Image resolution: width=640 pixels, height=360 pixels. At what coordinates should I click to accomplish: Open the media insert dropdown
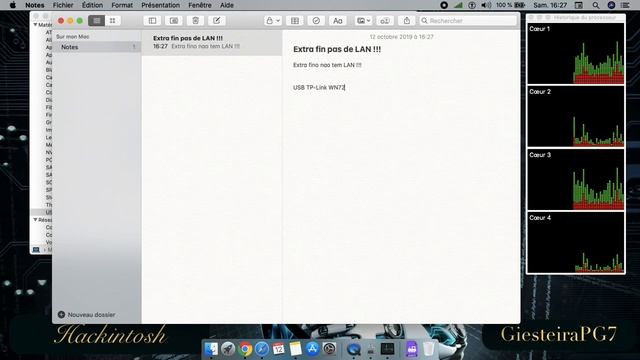pos(363,20)
